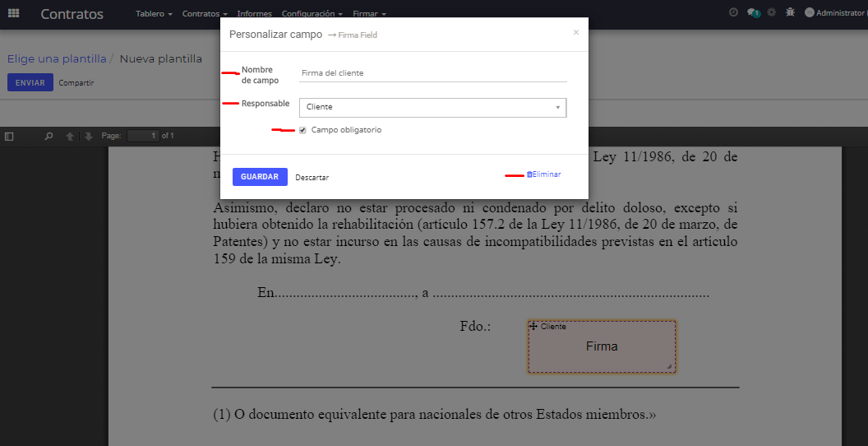Click the Contratos app title

point(72,14)
